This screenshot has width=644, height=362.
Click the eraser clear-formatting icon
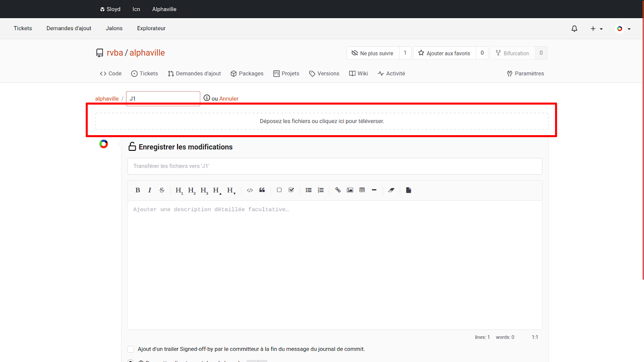391,190
